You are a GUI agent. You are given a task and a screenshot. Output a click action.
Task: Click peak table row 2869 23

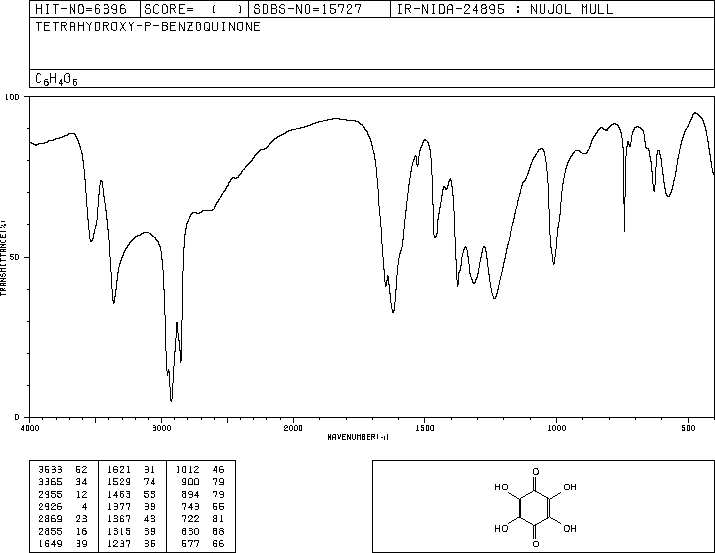tap(63, 519)
